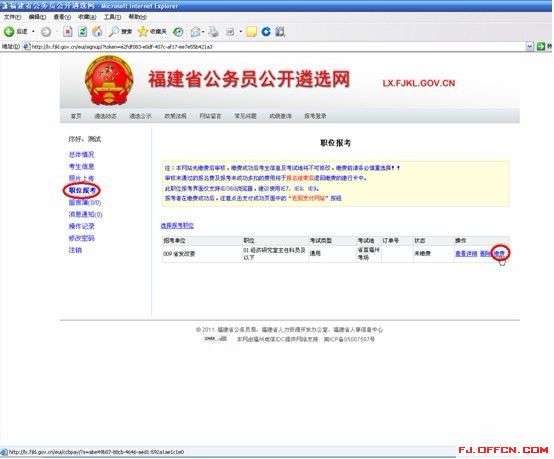The image size is (554, 459).
Task: Open the 工具(T) menu
Action: pos(112,17)
